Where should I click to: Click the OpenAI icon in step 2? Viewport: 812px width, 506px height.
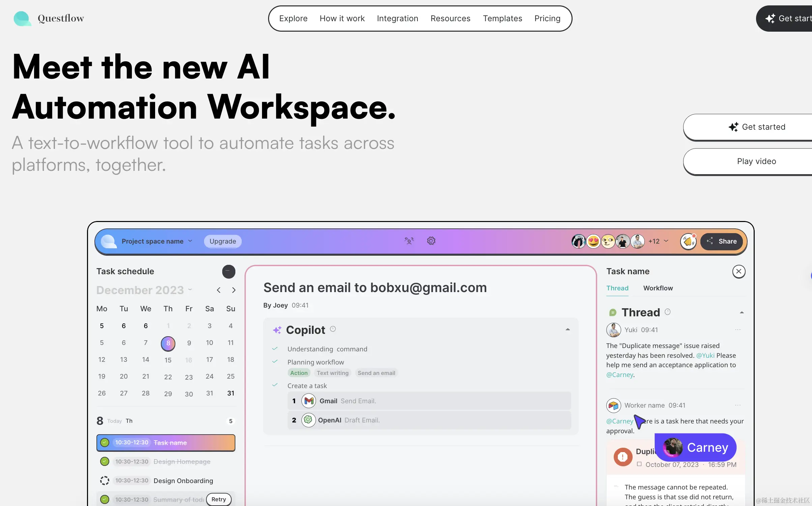point(308,420)
